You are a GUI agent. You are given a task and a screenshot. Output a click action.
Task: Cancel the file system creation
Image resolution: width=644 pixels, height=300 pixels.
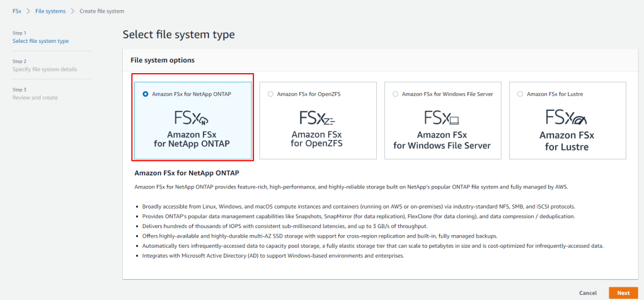point(587,293)
